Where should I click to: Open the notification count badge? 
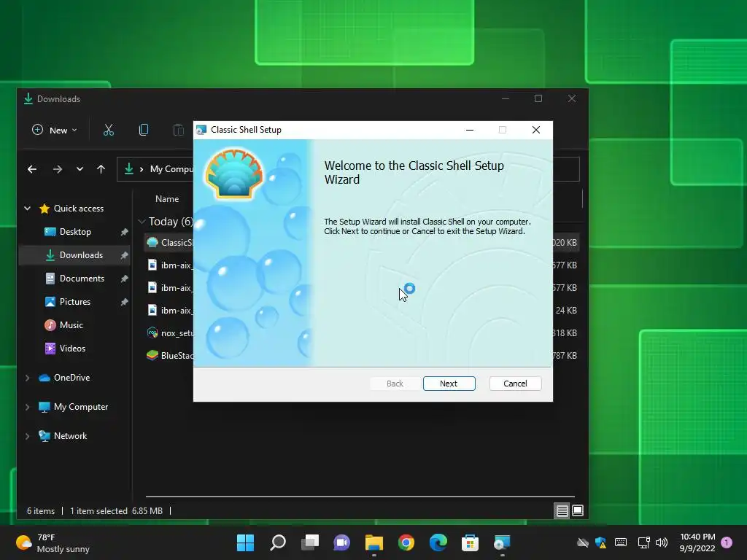point(727,542)
